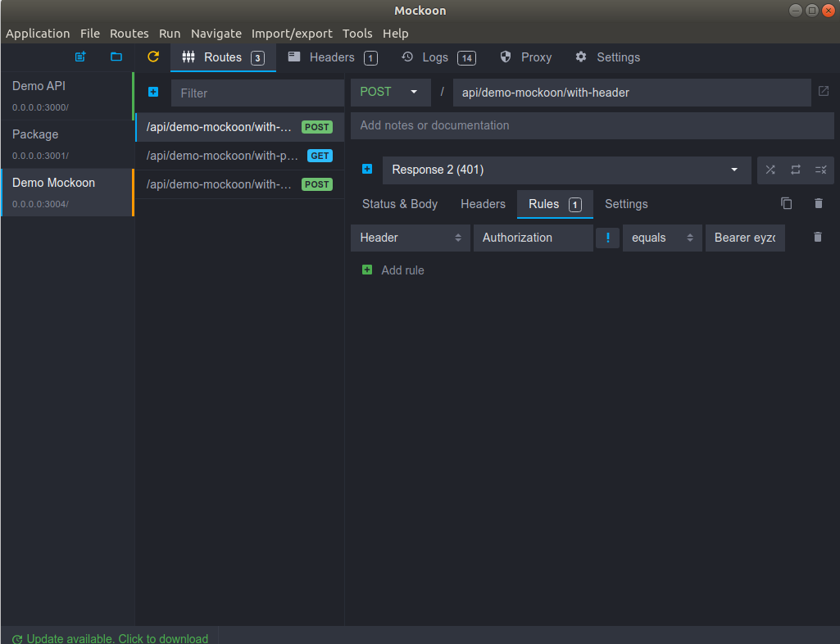Open route in browser icon

(824, 92)
